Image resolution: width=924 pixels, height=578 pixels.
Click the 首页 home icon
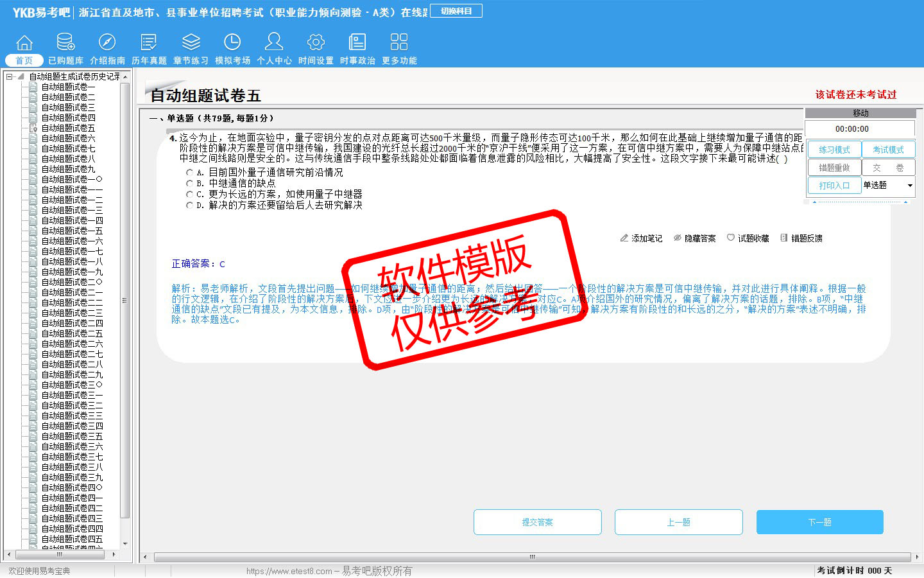pos(24,43)
